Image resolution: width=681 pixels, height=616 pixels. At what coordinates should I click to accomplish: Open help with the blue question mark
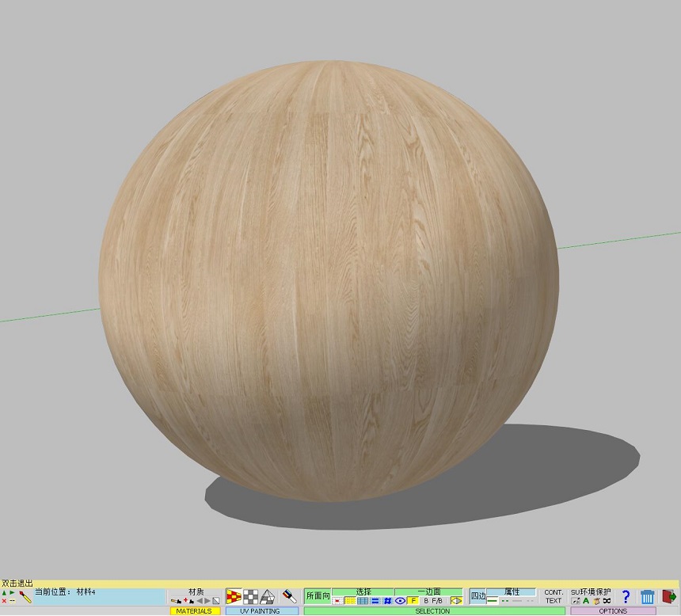point(626,597)
